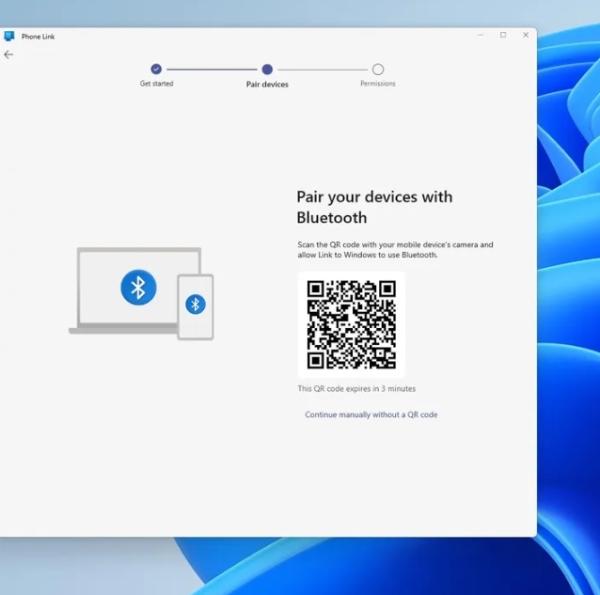Select the Pair devices step label
Screen dimensions: 600x595
tap(267, 84)
